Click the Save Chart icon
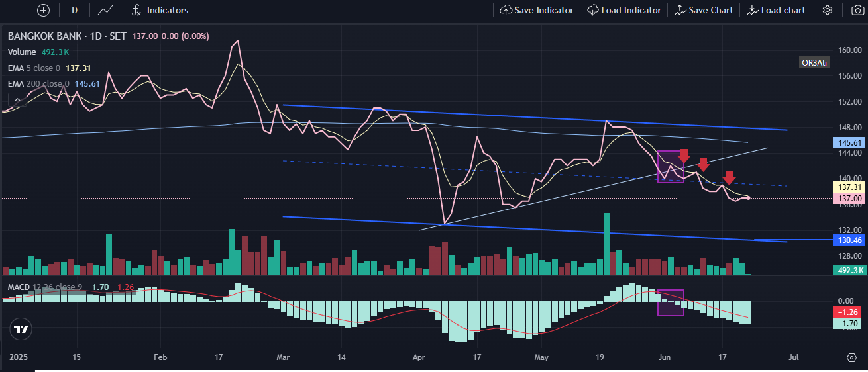This screenshot has width=868, height=372. tap(680, 10)
